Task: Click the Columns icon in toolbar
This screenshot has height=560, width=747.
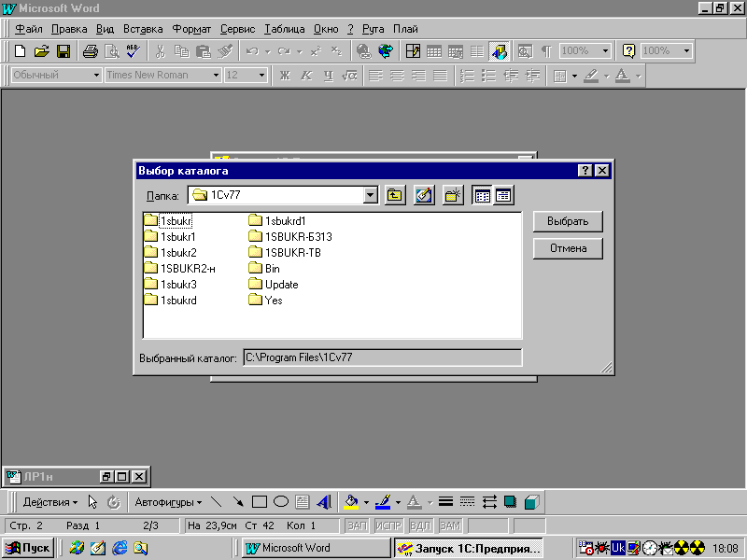Action: pyautogui.click(x=477, y=51)
